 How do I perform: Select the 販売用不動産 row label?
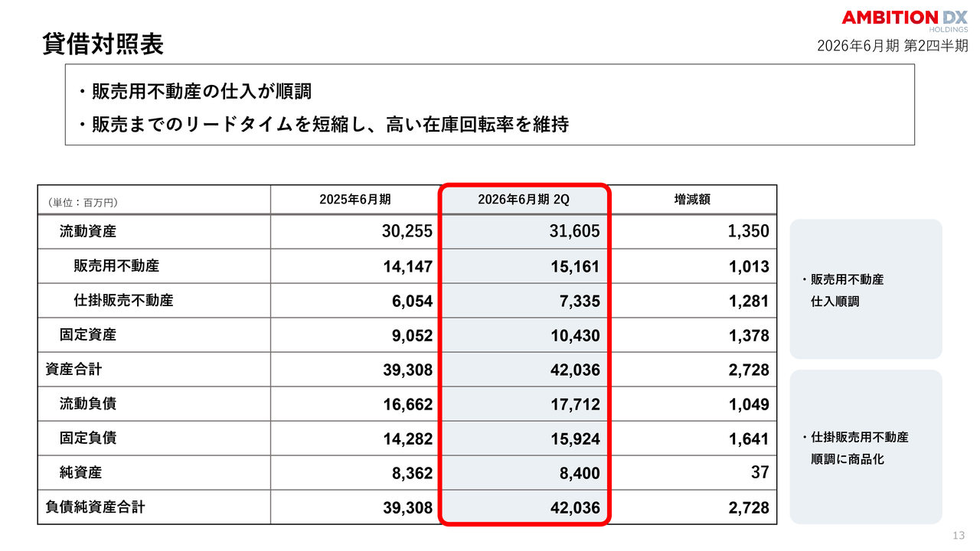pyautogui.click(x=116, y=266)
